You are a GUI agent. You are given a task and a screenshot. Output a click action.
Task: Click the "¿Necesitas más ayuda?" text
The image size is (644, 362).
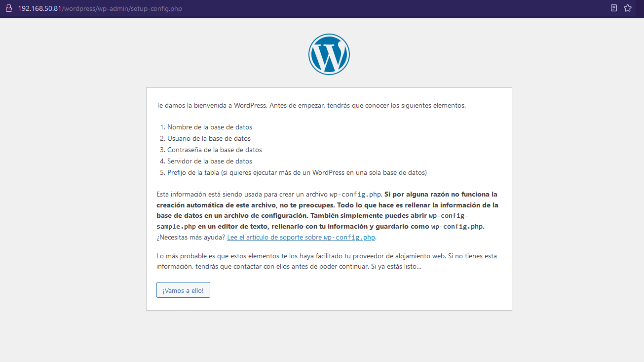pos(191,237)
